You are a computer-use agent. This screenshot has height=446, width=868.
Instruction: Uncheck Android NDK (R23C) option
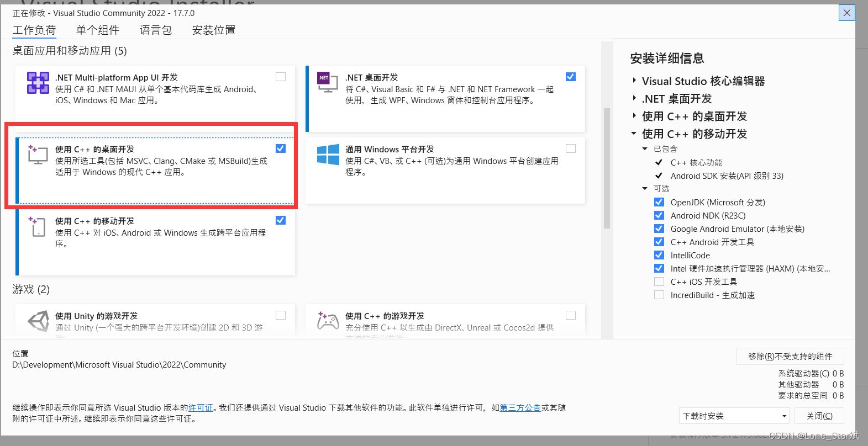[x=659, y=215]
